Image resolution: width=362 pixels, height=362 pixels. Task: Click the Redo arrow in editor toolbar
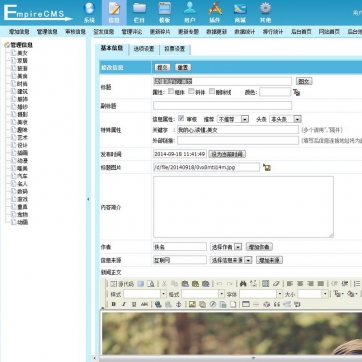pyautogui.click(x=230, y=284)
